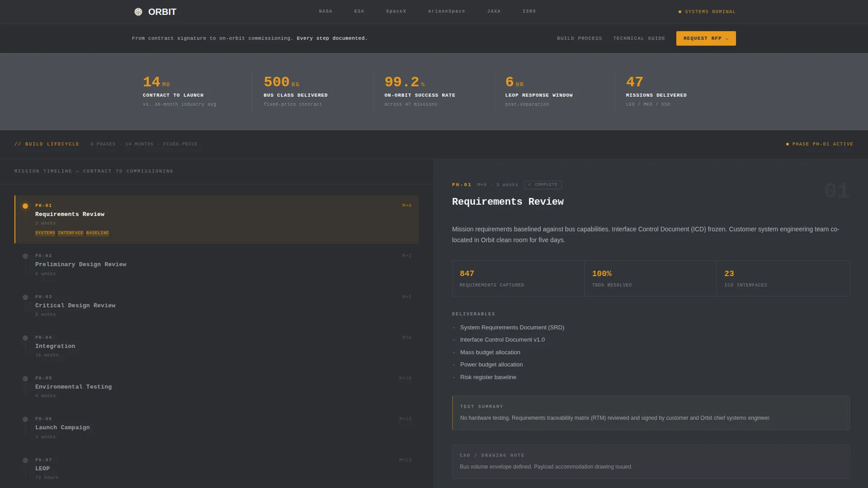Click the 14 MO contract to launch stat
This screenshot has width=868, height=488.
tap(192, 92)
